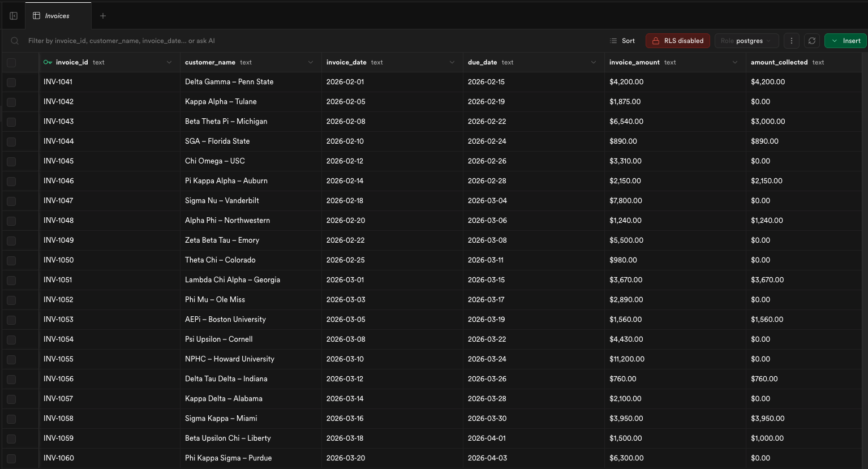Select the checkbox for row INV-1045
Viewport: 868px width, 469px height.
pyautogui.click(x=11, y=161)
